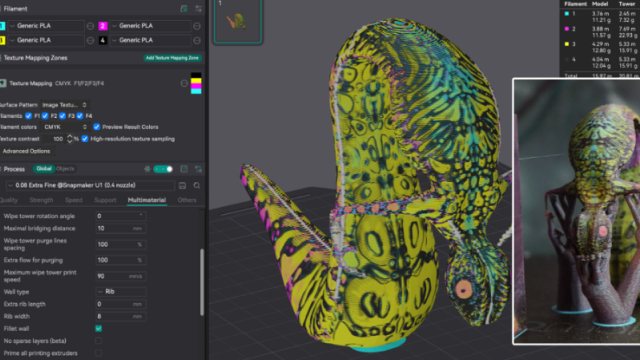Open Advanced Options
This screenshot has height=360, width=640.
(26, 151)
